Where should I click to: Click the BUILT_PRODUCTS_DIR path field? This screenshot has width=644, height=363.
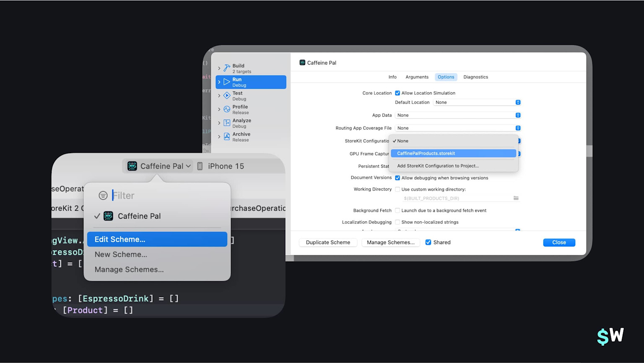pos(457,198)
